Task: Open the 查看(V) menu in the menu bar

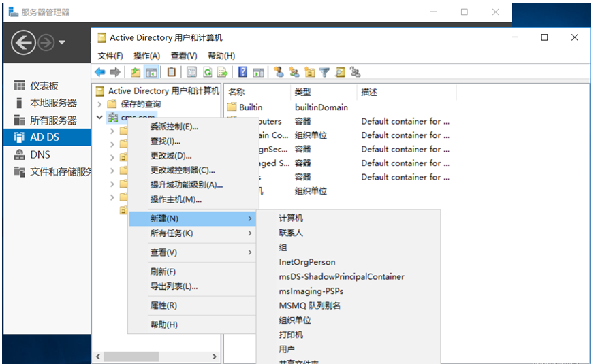Action: click(x=184, y=56)
